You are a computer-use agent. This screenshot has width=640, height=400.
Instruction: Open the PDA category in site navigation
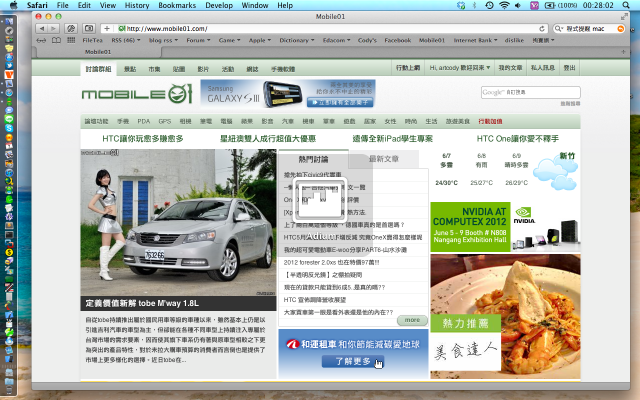[144, 121]
